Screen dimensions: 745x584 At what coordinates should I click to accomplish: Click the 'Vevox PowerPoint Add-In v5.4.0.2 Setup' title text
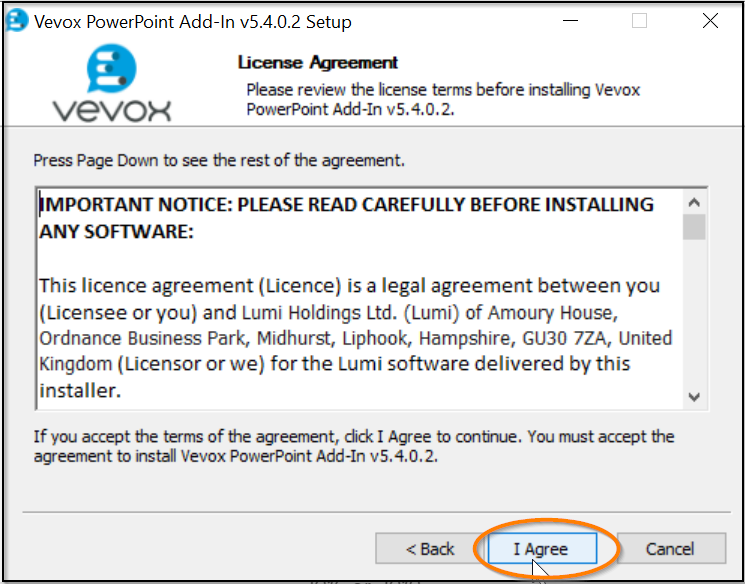pos(193,21)
